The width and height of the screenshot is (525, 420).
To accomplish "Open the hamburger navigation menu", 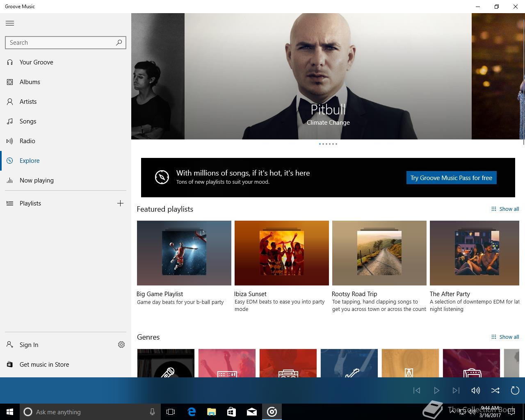I will pyautogui.click(x=10, y=23).
